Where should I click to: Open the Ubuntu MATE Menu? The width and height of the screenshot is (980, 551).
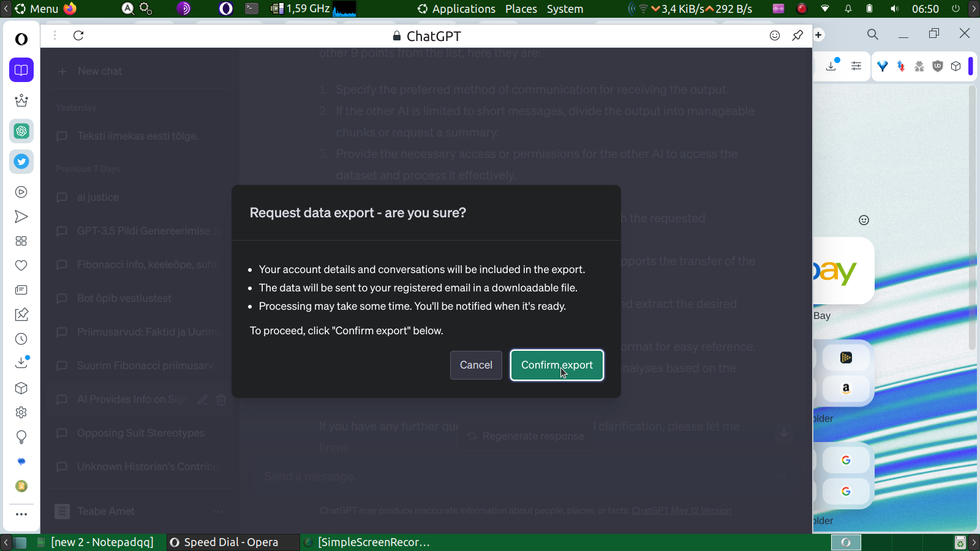pyautogui.click(x=37, y=9)
